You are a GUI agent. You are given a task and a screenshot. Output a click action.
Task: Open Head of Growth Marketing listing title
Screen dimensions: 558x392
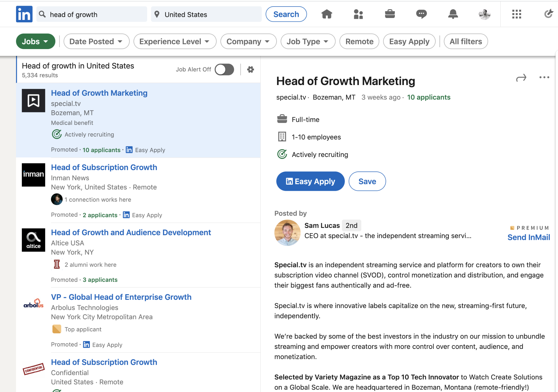pos(99,93)
